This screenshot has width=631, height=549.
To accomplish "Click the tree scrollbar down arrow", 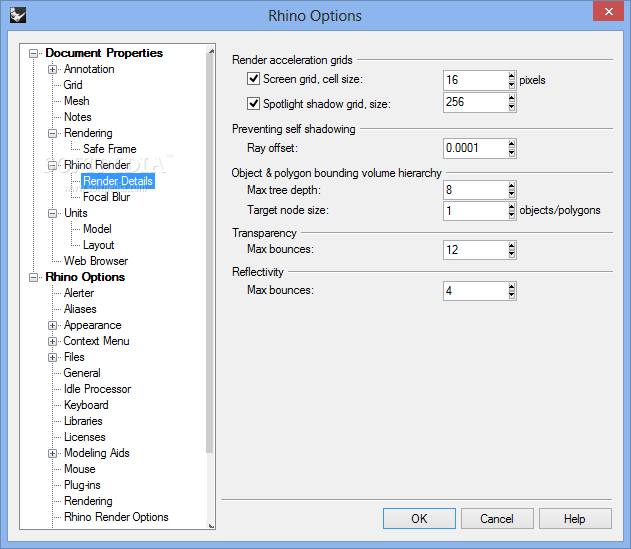I will (210, 525).
